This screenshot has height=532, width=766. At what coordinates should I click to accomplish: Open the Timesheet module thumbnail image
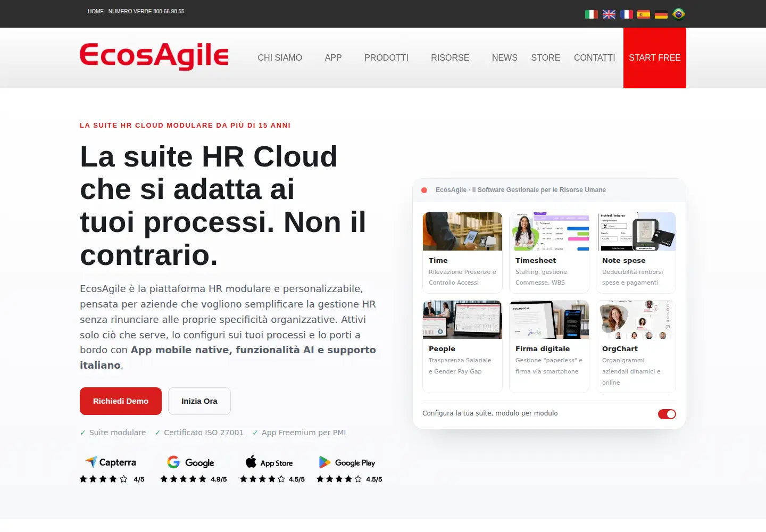pos(549,231)
